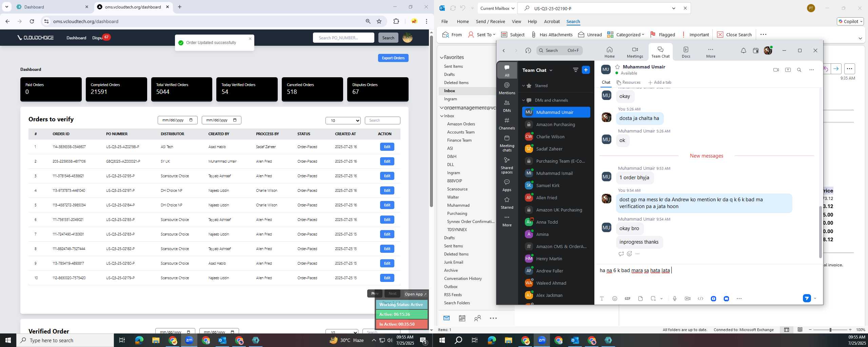The width and height of the screenshot is (868, 347).
Task: Open Channels in Zoom sidebar
Action: 507,123
